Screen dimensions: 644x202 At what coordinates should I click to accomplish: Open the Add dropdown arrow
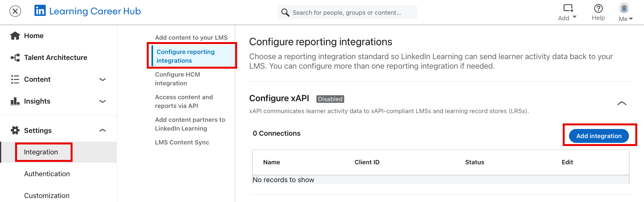click(575, 17)
